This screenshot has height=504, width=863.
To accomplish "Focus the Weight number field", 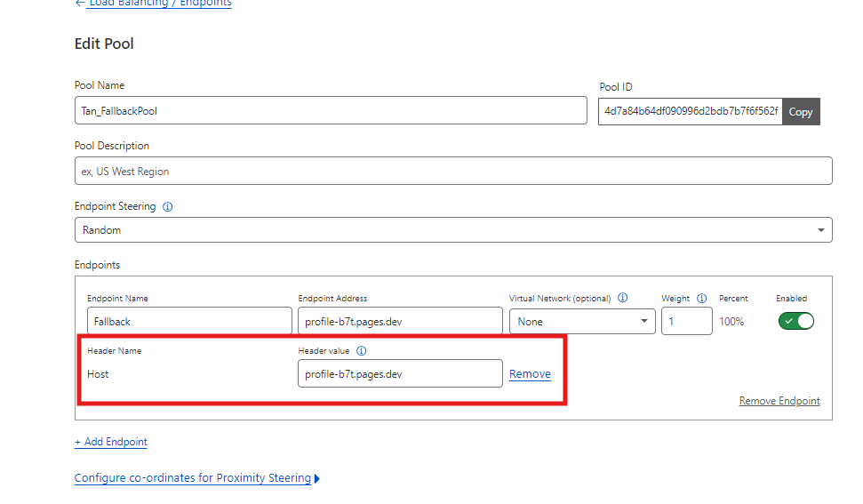I will [x=686, y=322].
